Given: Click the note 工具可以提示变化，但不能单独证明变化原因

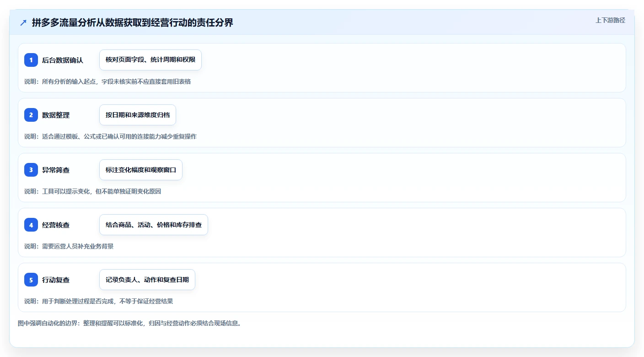Looking at the screenshot, I should [92, 191].
